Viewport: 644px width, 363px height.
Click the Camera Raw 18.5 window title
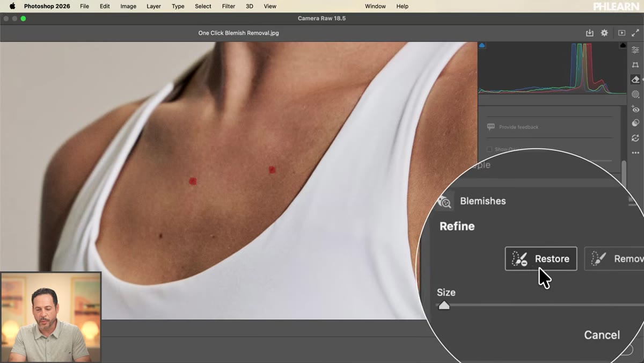[x=322, y=18]
